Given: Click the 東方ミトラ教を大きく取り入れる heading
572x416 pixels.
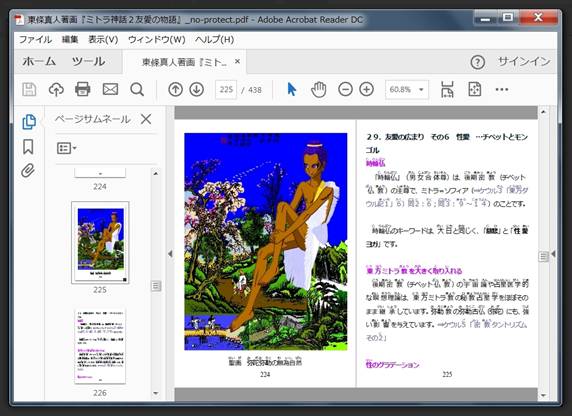Looking at the screenshot, I should pyautogui.click(x=414, y=270).
